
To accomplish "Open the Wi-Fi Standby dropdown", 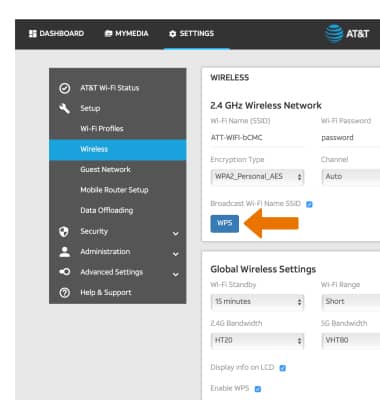I will (257, 302).
